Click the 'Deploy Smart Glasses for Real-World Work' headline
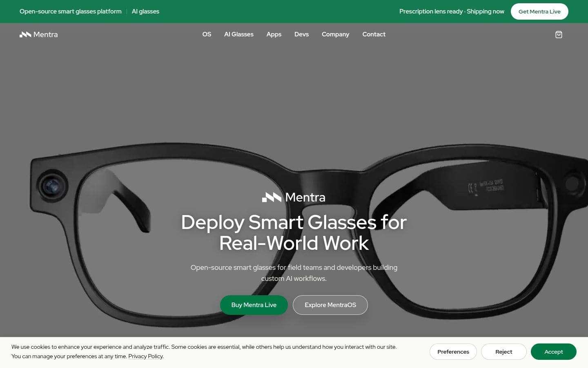 point(294,233)
